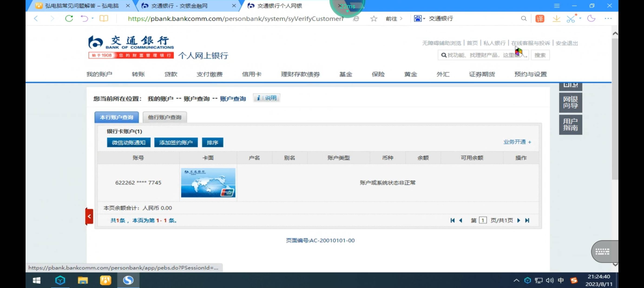Open the on-screen keyboard floating button
The image size is (644, 288).
(605, 252)
